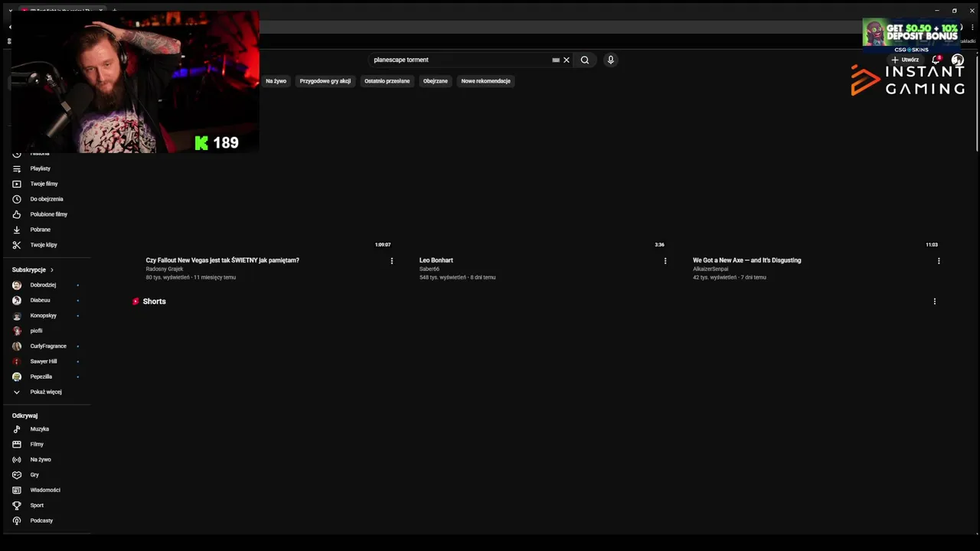Start voice search with microphone
980x551 pixels.
(x=610, y=60)
